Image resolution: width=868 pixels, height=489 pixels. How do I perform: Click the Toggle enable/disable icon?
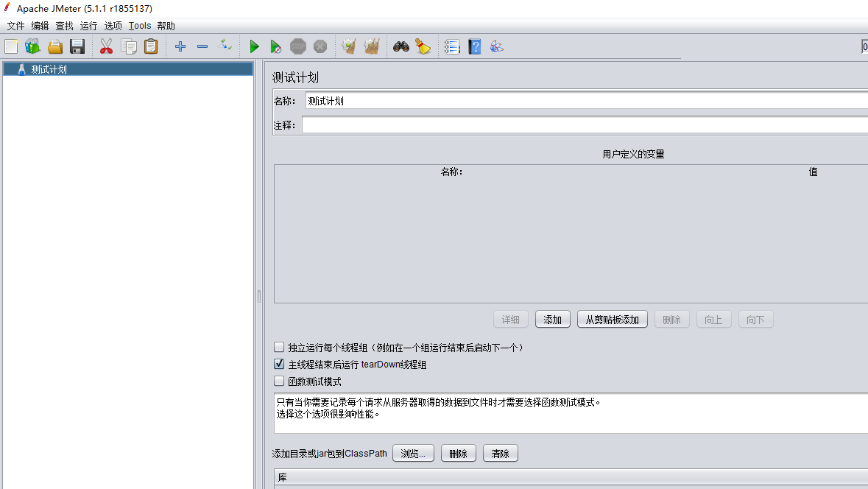click(x=225, y=46)
